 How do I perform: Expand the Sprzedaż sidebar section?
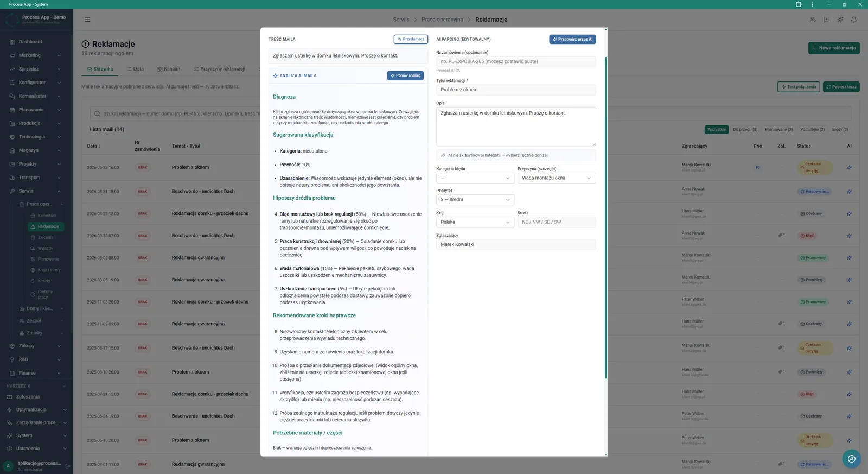click(x=36, y=69)
